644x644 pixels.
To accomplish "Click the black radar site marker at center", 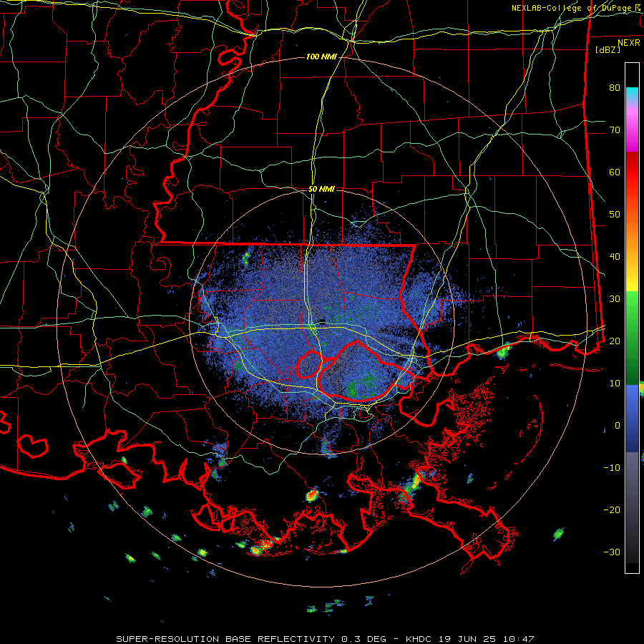I will point(322,321).
